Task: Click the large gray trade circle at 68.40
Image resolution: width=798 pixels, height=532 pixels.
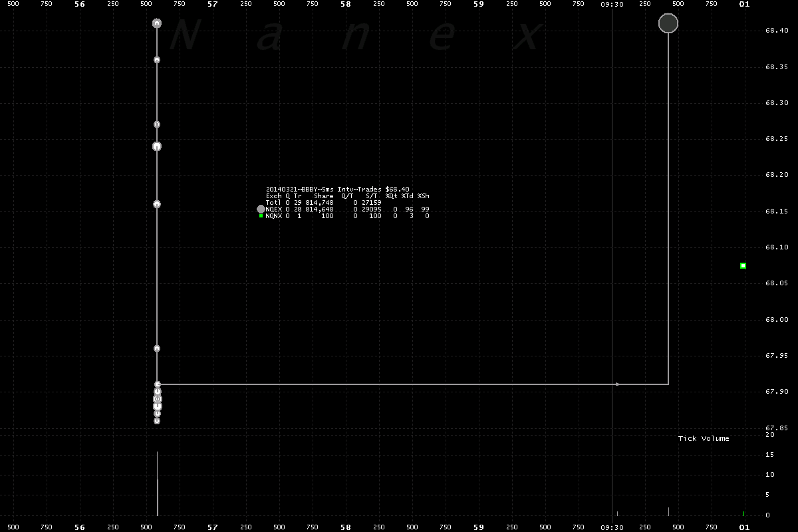Action: click(x=668, y=23)
